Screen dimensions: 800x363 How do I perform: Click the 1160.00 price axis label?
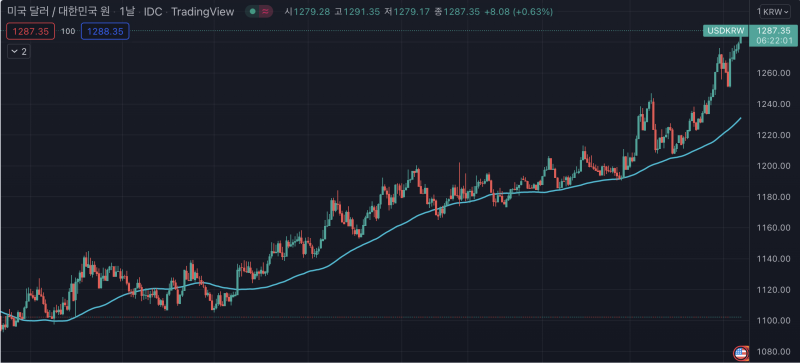(x=774, y=228)
